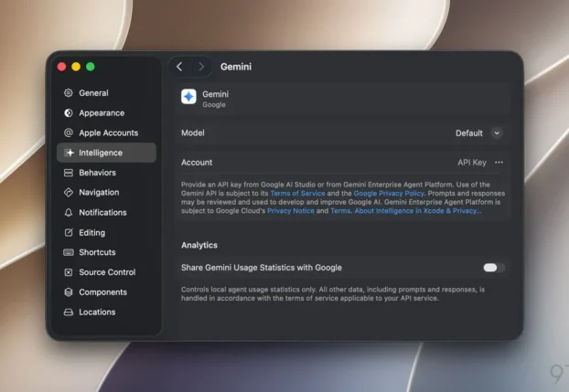Open the Google Cloud Terms link
569x392 pixels.
[340, 211]
